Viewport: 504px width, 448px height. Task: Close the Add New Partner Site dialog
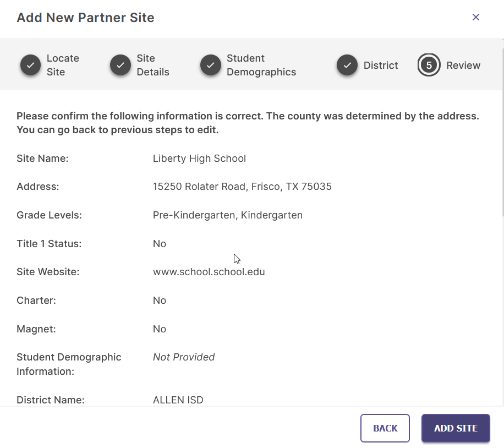pos(476,18)
